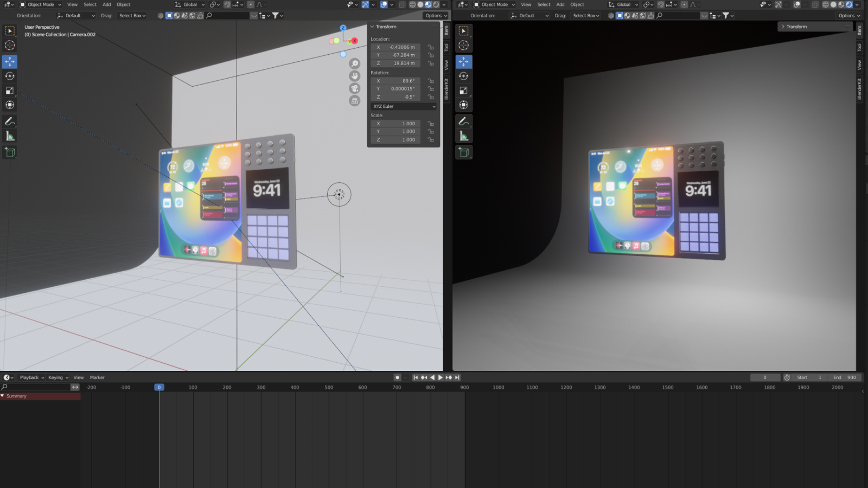Toggle gizmo display in left viewport header
Image resolution: width=868 pixels, height=488 pixels.
click(x=366, y=4)
